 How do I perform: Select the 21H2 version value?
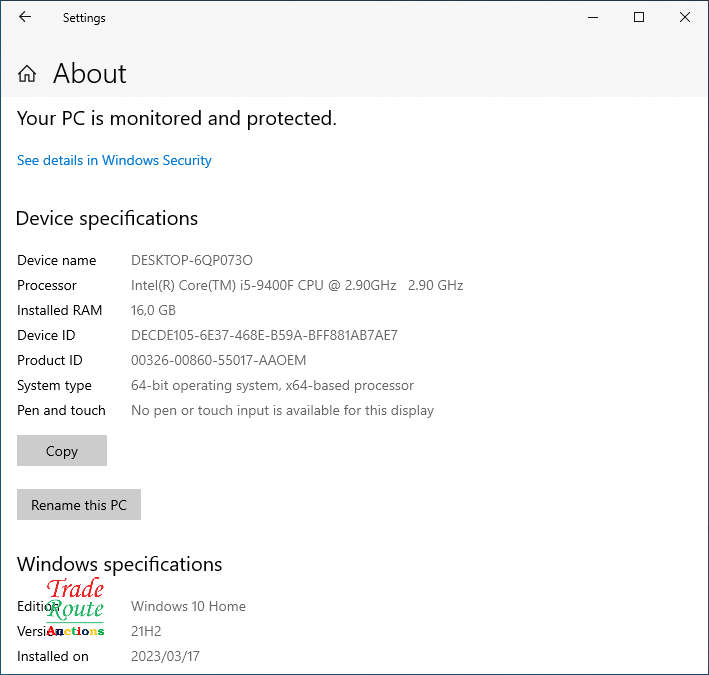(x=146, y=631)
